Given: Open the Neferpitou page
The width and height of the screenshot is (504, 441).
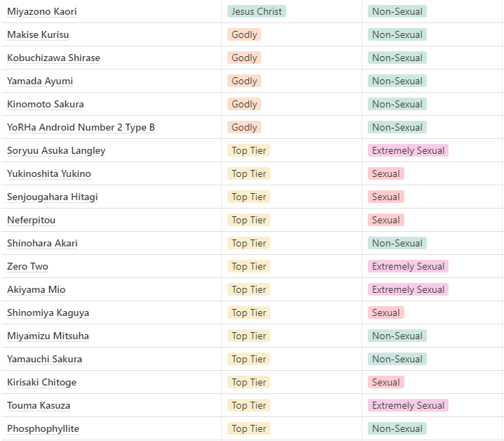Looking at the screenshot, I should pyautogui.click(x=31, y=220).
